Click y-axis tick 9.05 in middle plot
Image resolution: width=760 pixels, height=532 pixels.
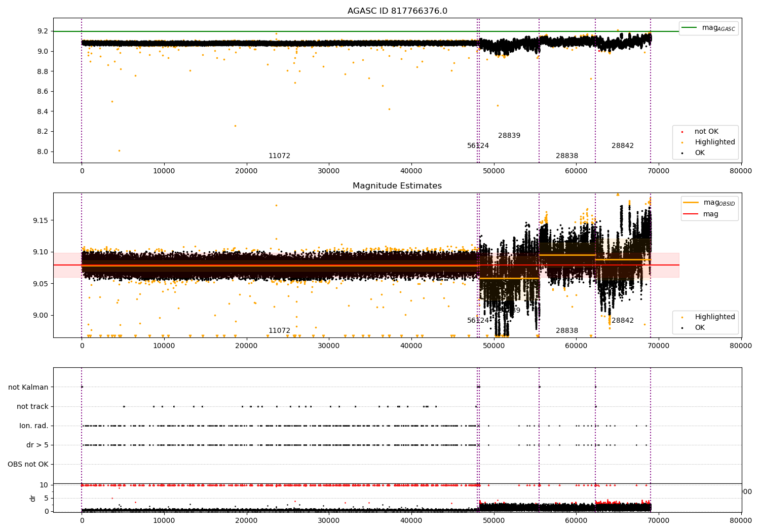(41, 284)
